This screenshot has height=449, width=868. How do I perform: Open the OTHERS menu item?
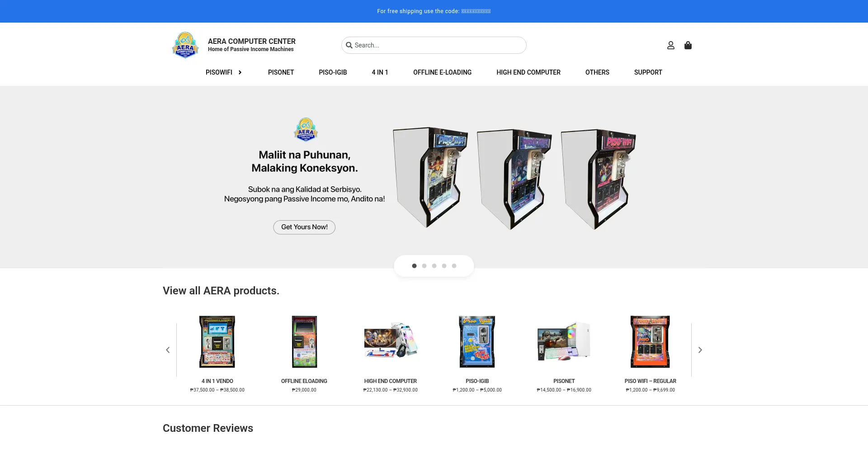pos(597,72)
